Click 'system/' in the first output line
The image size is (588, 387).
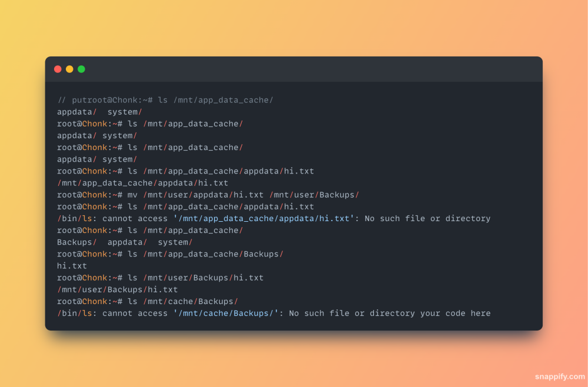coord(125,112)
